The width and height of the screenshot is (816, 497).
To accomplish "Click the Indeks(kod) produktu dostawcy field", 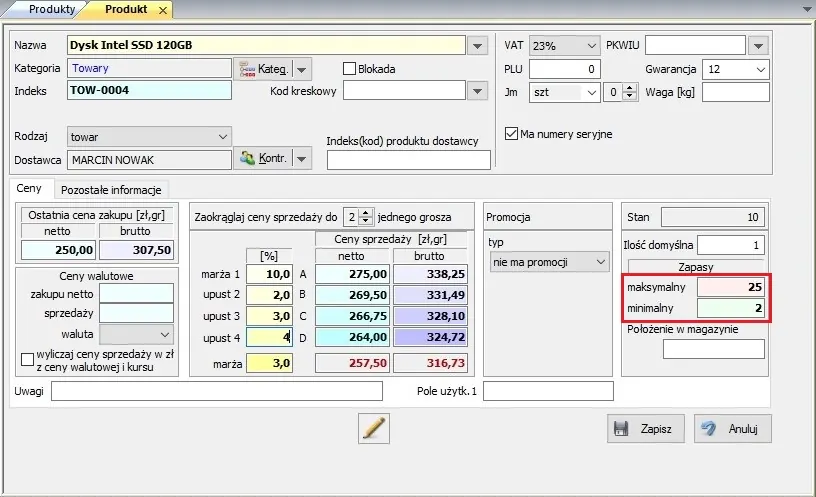I will [x=409, y=160].
